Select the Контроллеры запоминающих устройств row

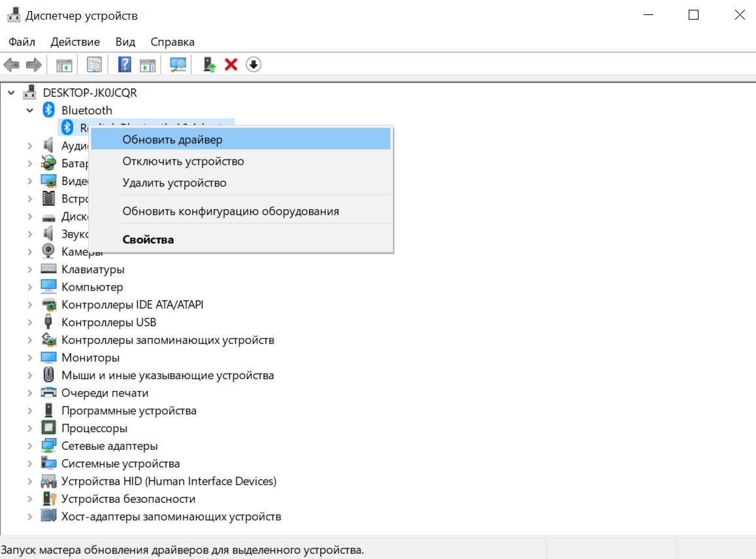pyautogui.click(x=168, y=340)
